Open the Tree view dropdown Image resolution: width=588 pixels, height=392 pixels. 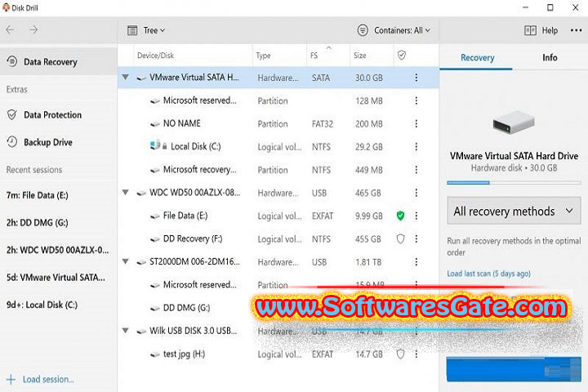tap(146, 30)
